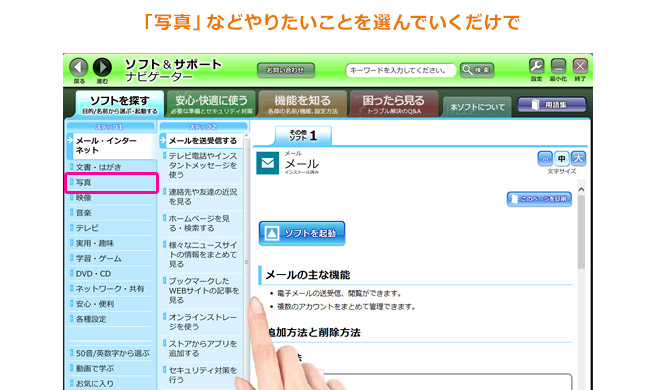Click the お問い合わせ button
Screen dimensions: 650x390
(x=286, y=70)
